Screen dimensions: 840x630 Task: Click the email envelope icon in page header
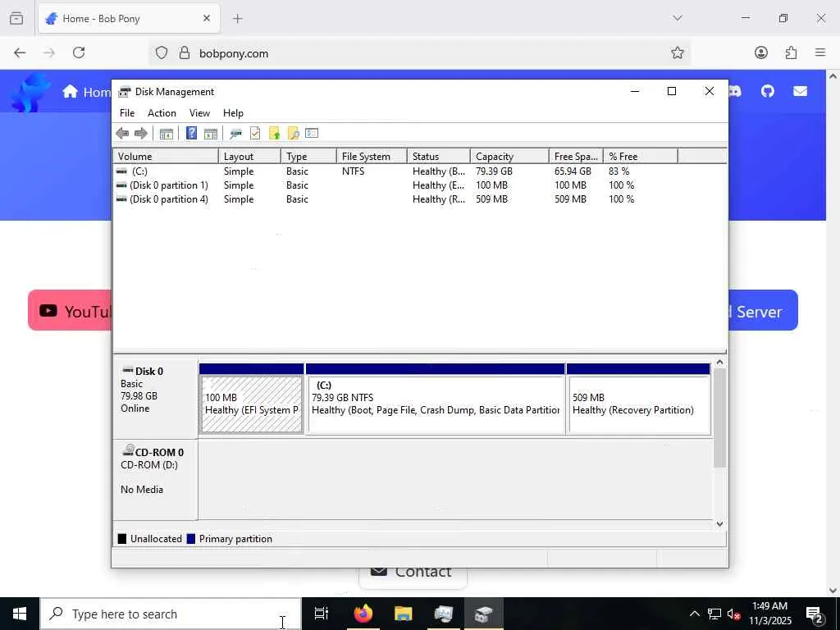tap(800, 92)
